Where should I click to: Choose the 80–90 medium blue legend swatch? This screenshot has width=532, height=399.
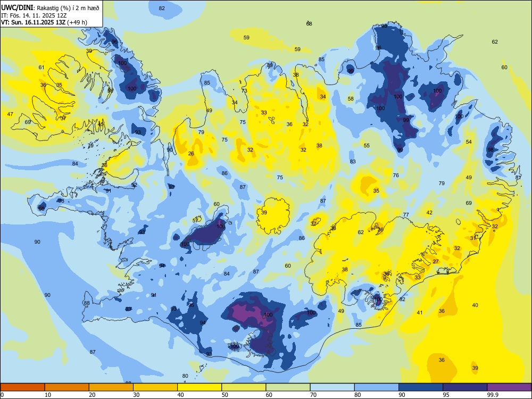click(x=377, y=387)
